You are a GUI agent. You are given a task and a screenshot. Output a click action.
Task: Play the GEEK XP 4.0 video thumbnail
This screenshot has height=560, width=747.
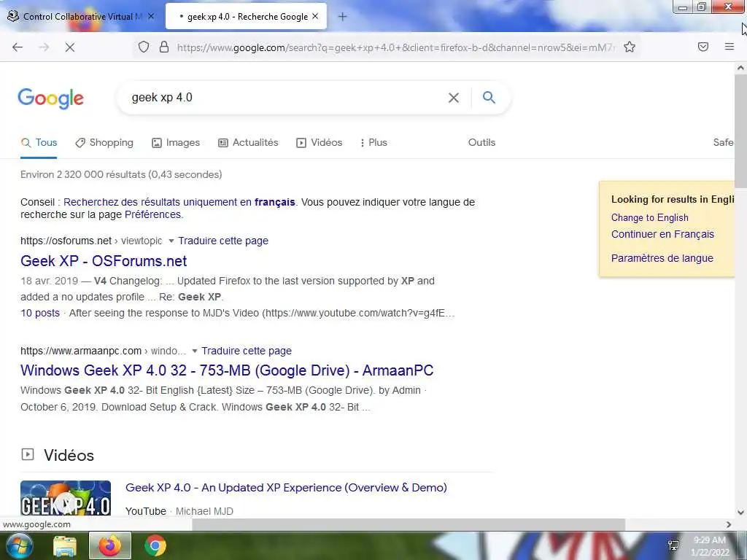tap(66, 498)
